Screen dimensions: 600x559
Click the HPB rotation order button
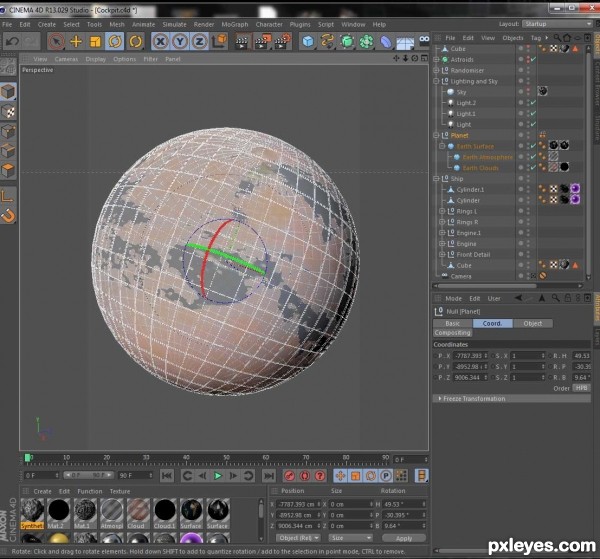582,388
